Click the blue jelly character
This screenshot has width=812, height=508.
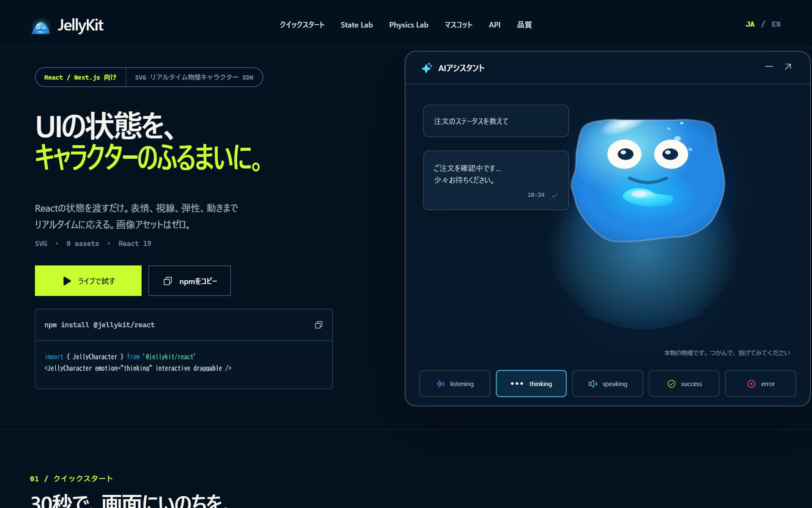(648, 180)
